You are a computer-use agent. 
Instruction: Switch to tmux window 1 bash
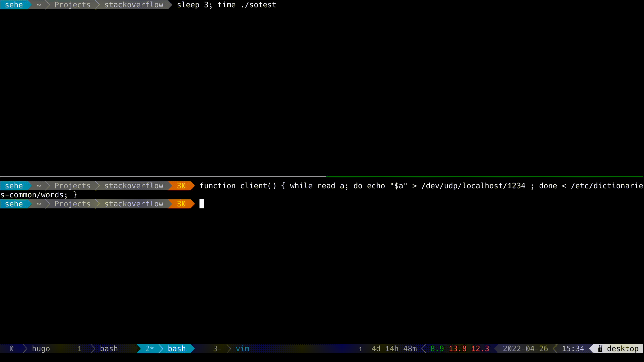click(98, 349)
